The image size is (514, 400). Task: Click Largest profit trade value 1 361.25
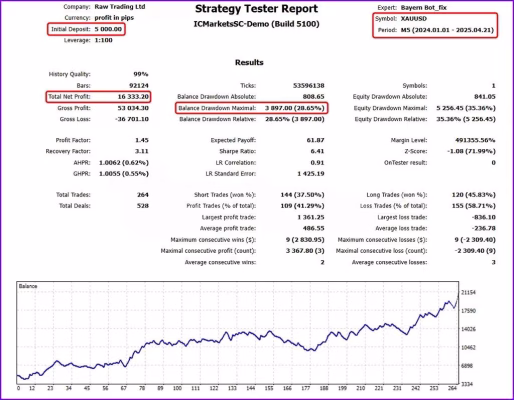coord(311,217)
